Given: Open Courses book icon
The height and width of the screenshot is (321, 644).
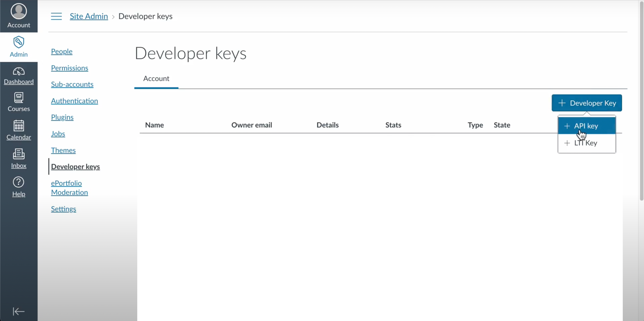Looking at the screenshot, I should [19, 98].
